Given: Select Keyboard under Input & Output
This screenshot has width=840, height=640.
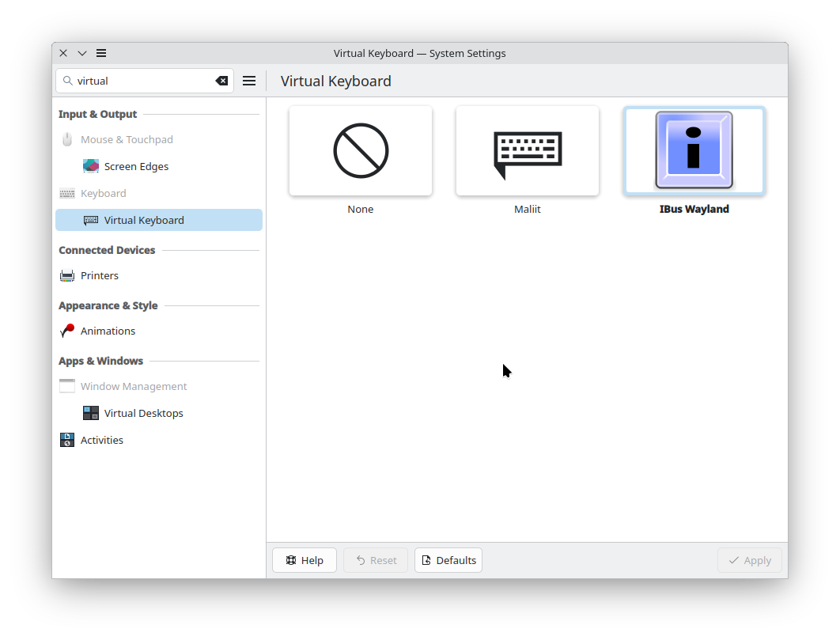Looking at the screenshot, I should (103, 193).
